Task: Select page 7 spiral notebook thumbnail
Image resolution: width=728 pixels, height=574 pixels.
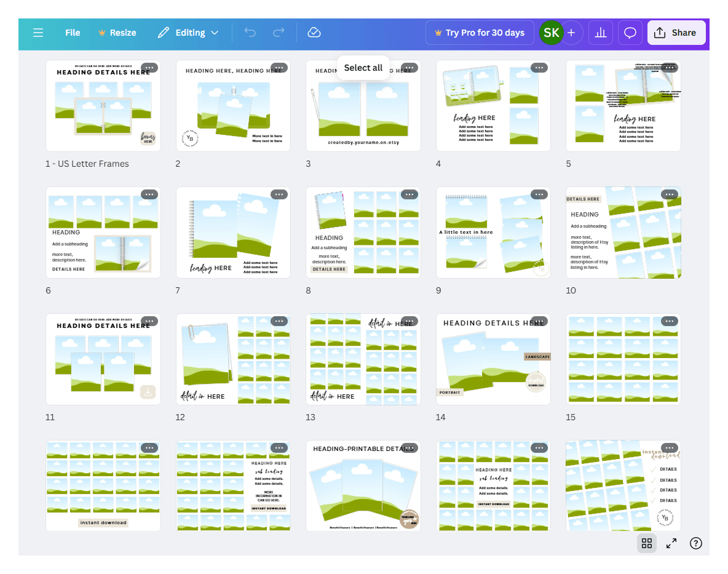Action: [233, 233]
